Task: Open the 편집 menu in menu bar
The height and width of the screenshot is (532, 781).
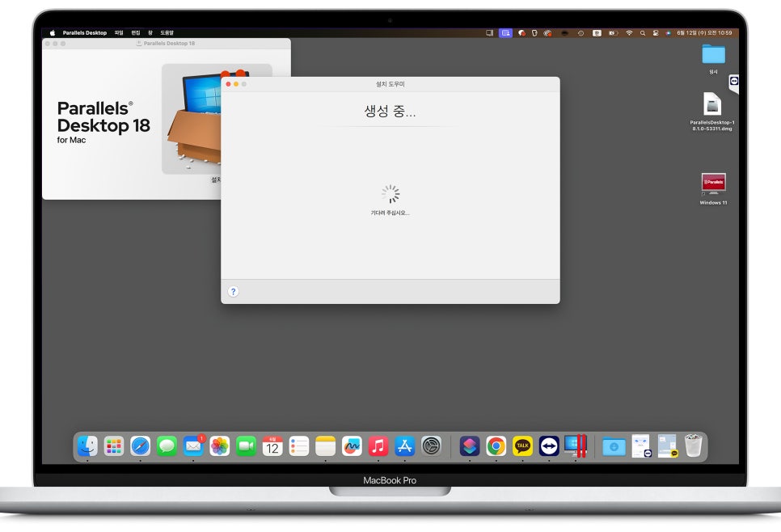Action: (136, 33)
